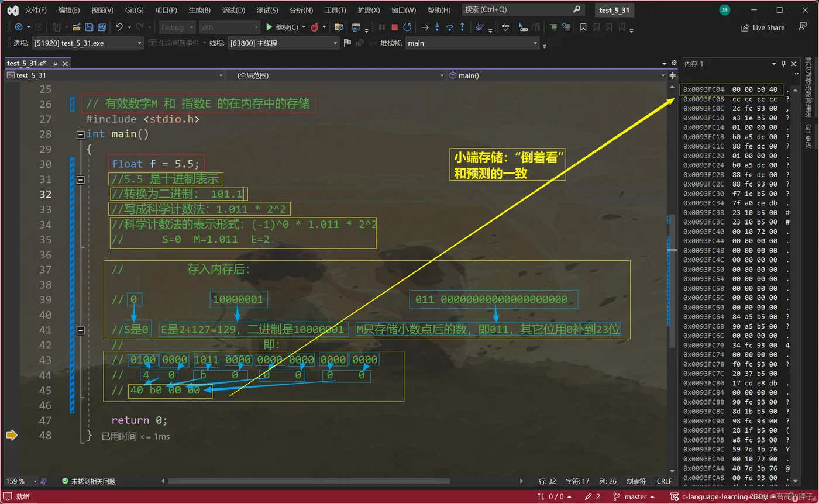Image resolution: width=819 pixels, height=504 pixels.
Task: Click the Hot Reload flame icon
Action: click(315, 27)
